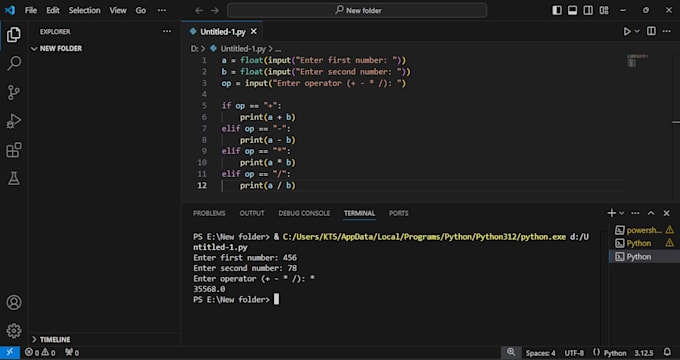Viewport: 680px width, 360px height.
Task: Go forward with navigation arrow
Action: tap(215, 10)
